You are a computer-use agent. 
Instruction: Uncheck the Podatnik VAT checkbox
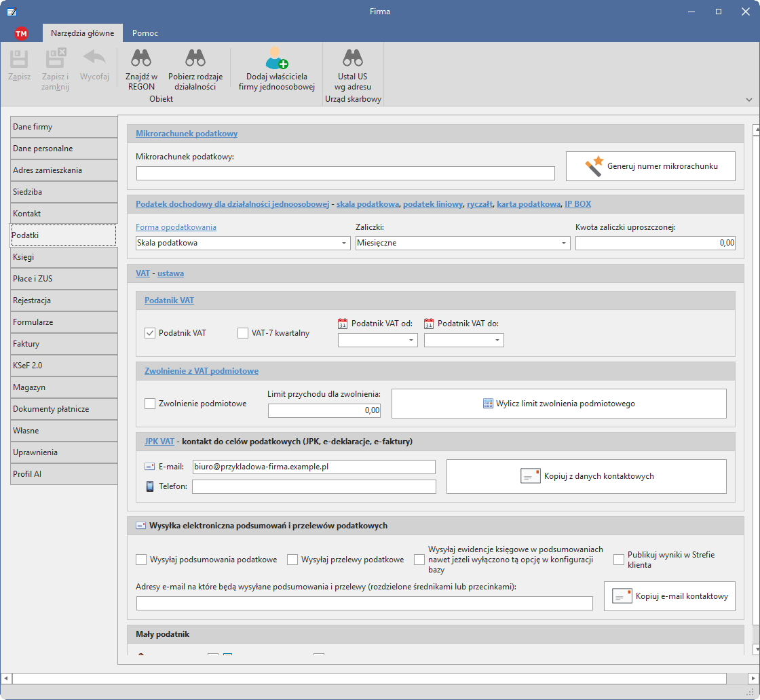[x=150, y=333]
